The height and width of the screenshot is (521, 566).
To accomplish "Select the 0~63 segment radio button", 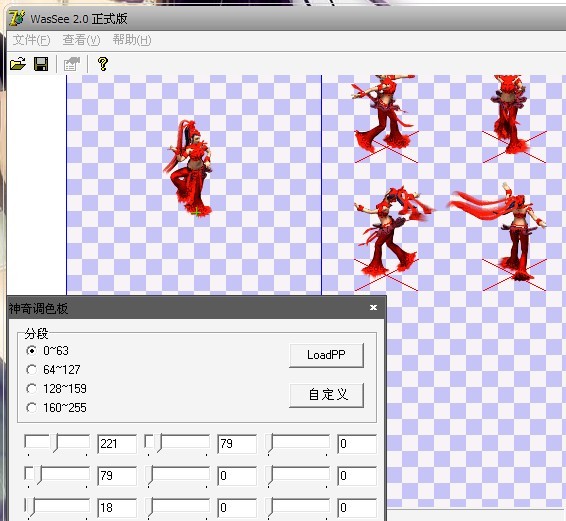I will click(x=31, y=350).
